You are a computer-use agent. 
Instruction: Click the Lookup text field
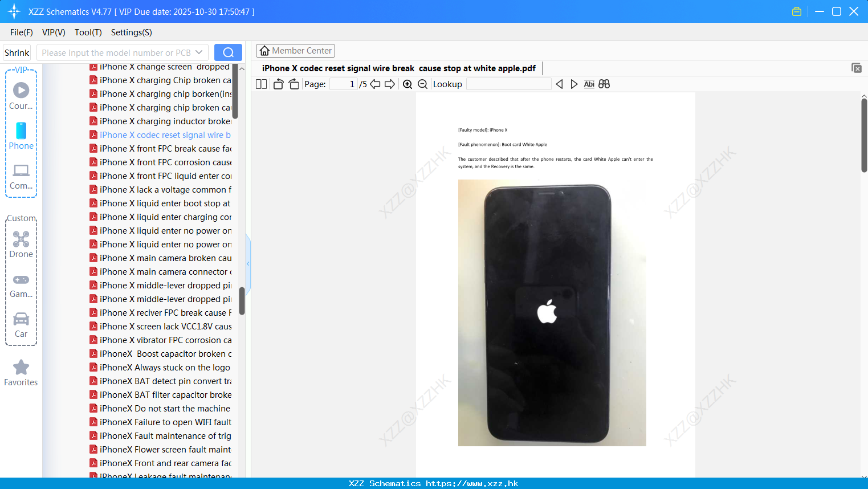tap(508, 84)
